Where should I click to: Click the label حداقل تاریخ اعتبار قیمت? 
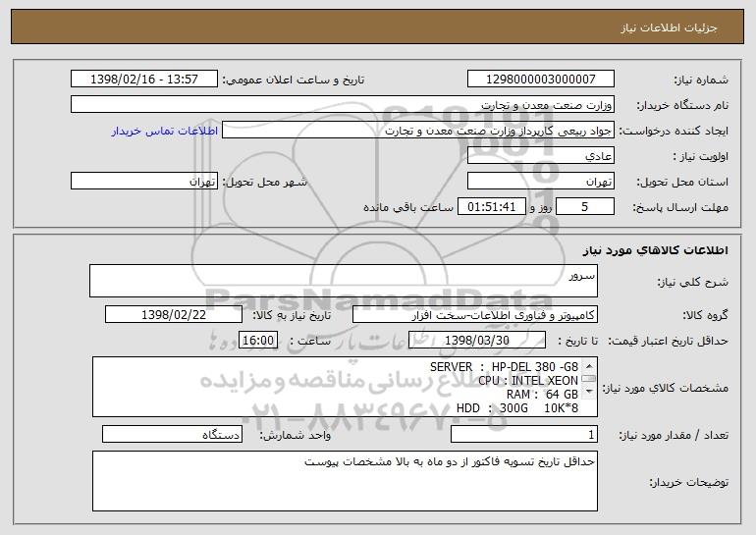[669, 341]
